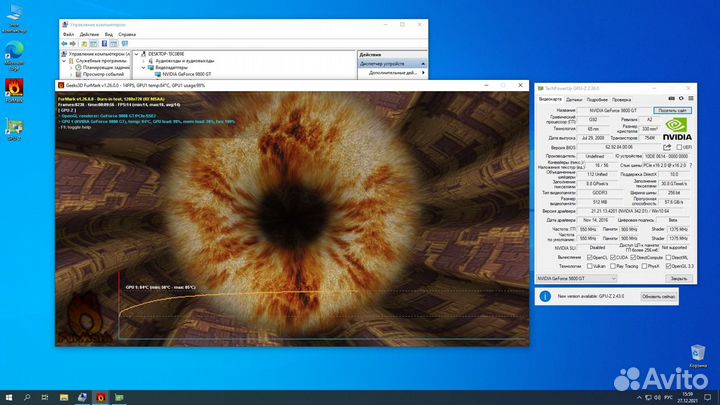This screenshot has height=405, width=720.
Task: Collapse the DESKTOP computer node in device tree
Action: pos(136,54)
